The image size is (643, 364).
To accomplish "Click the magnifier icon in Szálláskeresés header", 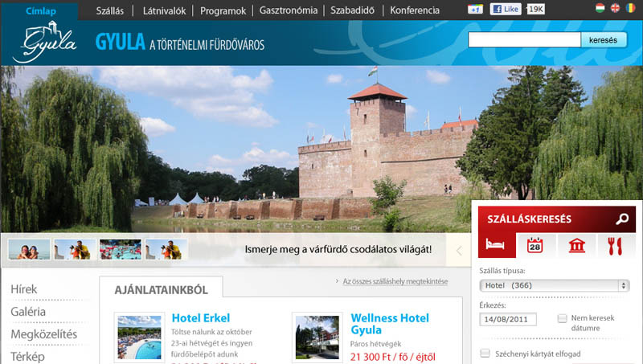I will click(x=622, y=219).
